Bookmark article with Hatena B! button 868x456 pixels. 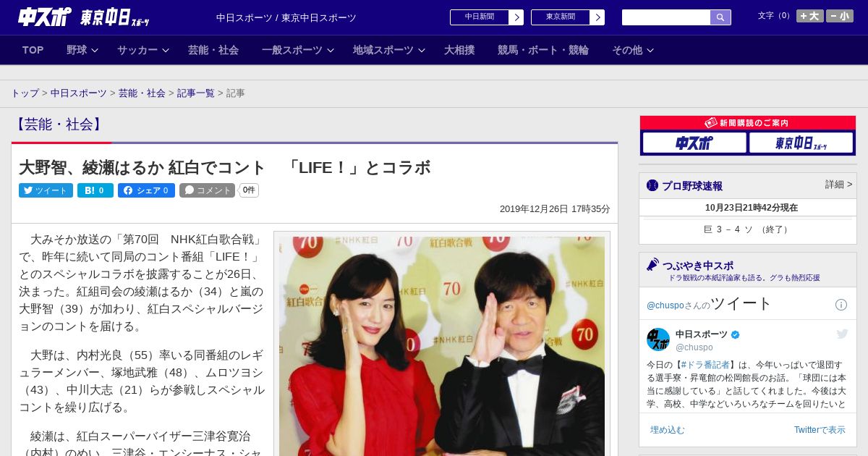[95, 190]
